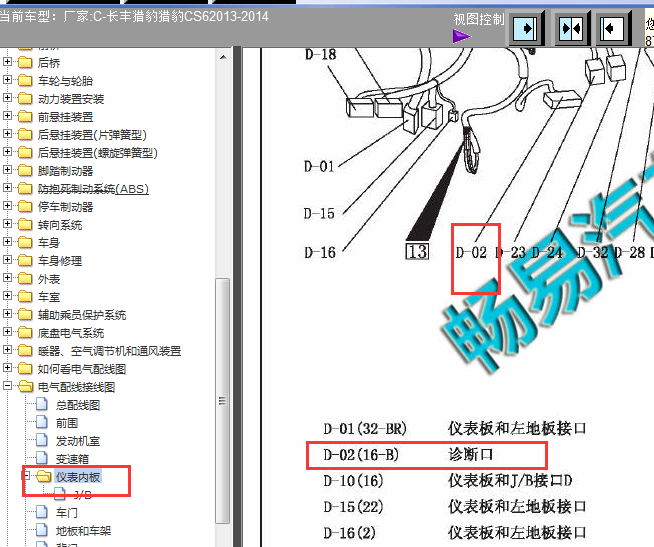Screen dimensions: 654x547
Task: Open 如何看电气配线图 folder
Action: (82, 369)
